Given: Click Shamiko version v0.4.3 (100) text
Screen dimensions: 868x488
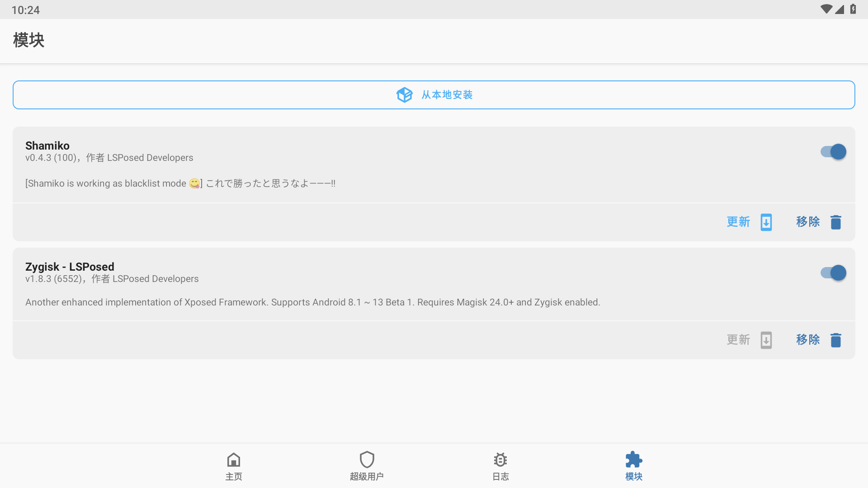Looking at the screenshot, I should point(51,158).
